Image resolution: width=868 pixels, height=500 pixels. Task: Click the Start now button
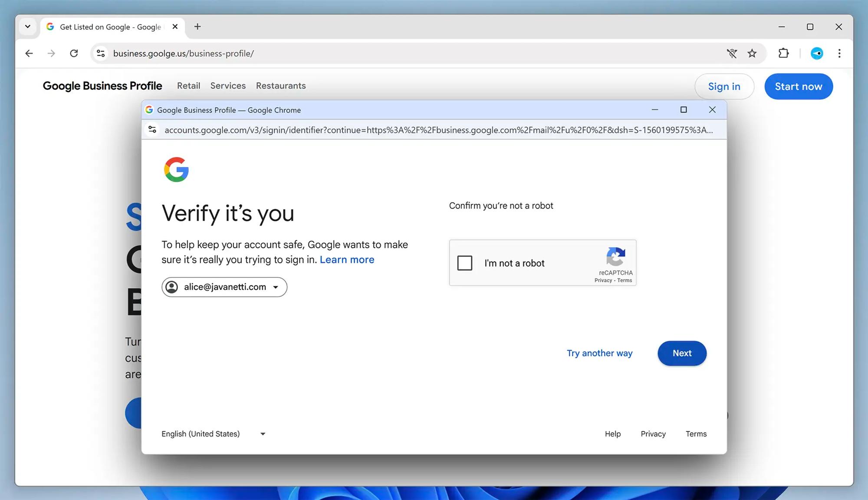coord(798,86)
